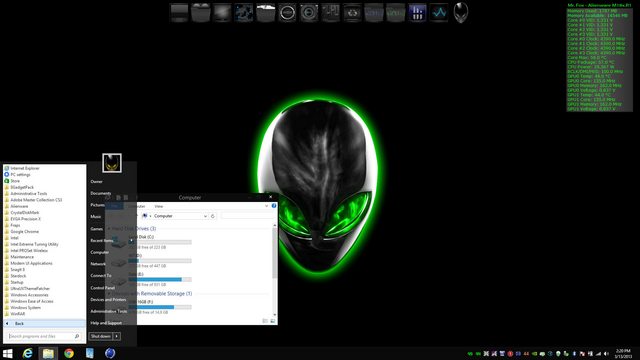Click Back in the Start menu programs list

[x=44, y=323]
